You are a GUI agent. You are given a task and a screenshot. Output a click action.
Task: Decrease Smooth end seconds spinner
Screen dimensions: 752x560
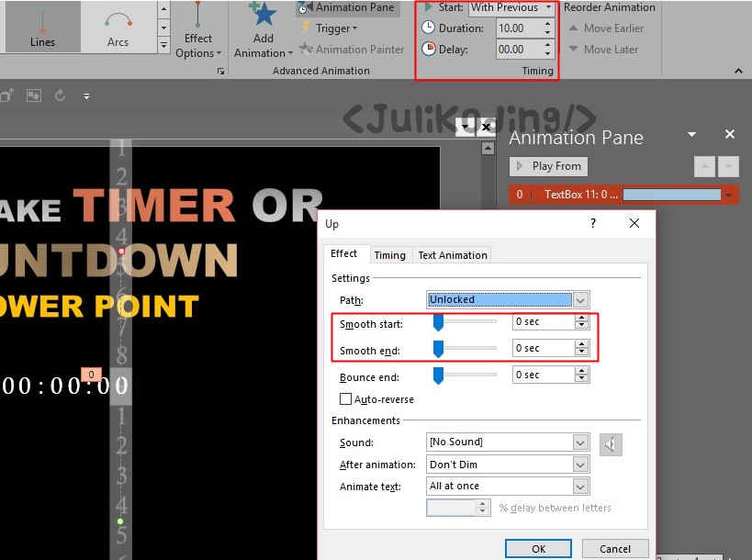click(x=582, y=353)
